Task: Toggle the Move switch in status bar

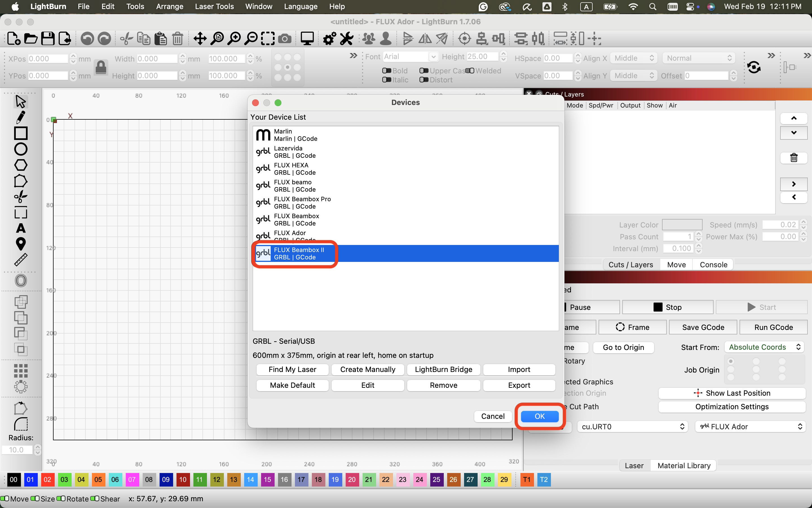Action: [x=5, y=499]
